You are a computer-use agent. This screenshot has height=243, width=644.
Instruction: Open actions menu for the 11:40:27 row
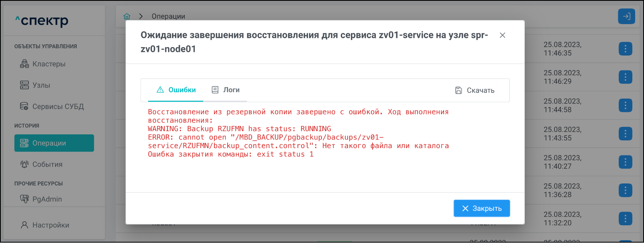[x=625, y=162]
